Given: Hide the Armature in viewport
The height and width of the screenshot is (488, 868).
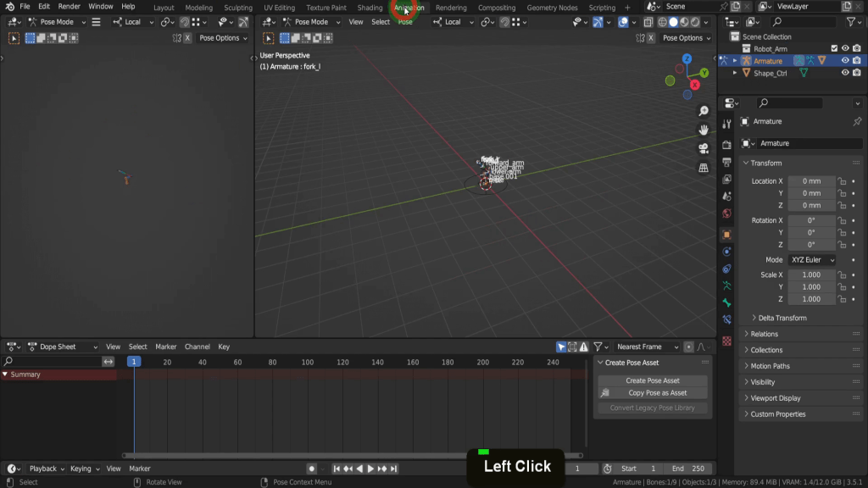Looking at the screenshot, I should tap(845, 61).
